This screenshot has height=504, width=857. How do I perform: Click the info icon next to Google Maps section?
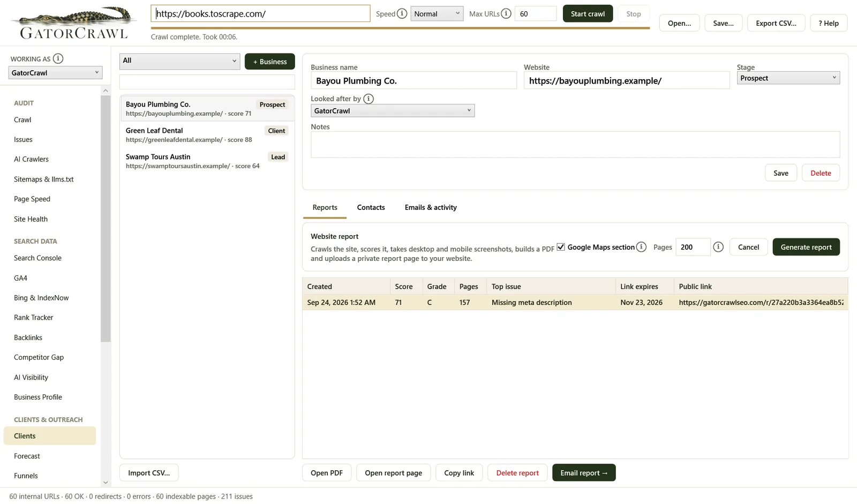pyautogui.click(x=641, y=247)
